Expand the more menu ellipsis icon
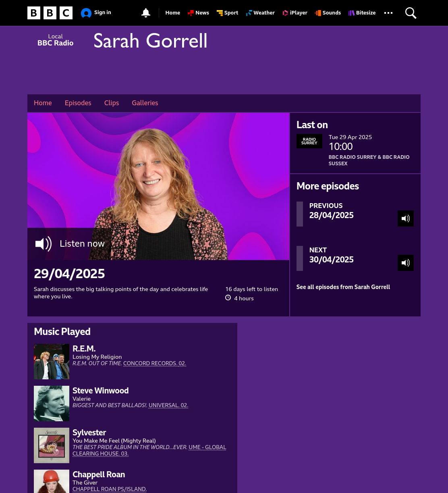Screen dimensions: 448x493 pos(388,13)
